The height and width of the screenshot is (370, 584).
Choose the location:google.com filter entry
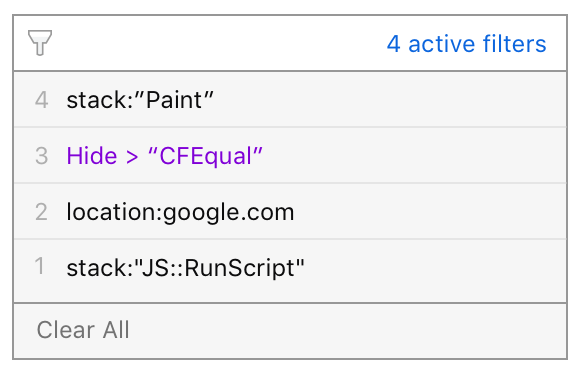[x=290, y=211]
